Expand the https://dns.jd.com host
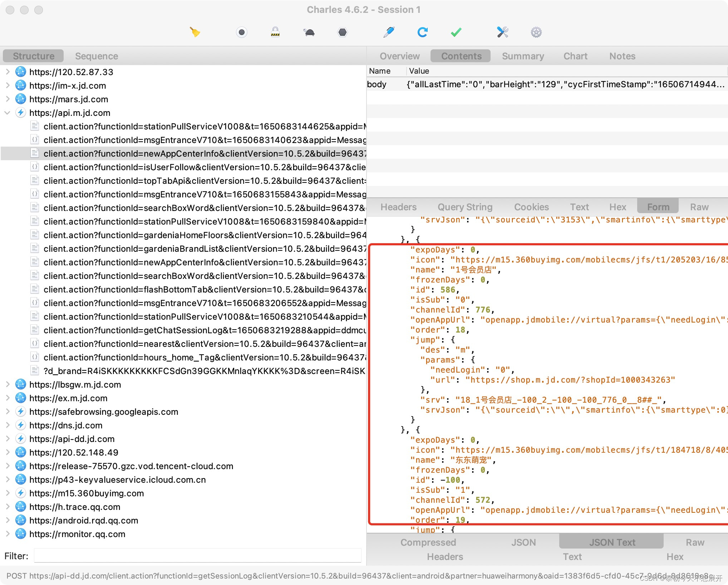The image size is (728, 585). (x=8, y=426)
